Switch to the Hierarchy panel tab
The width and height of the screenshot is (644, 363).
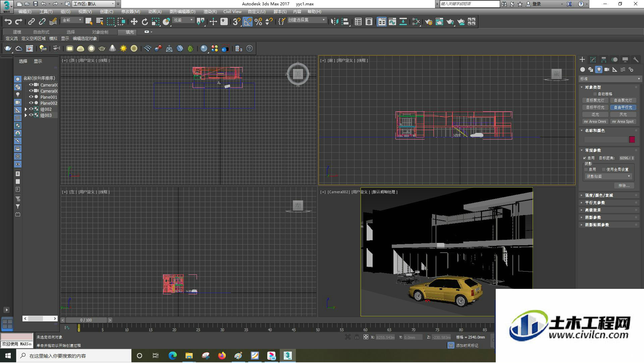[x=603, y=60]
